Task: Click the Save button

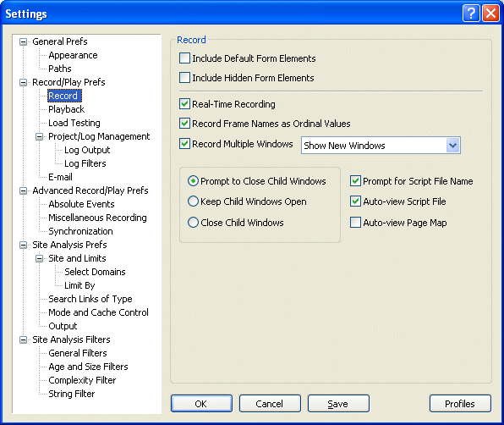Action: click(x=338, y=404)
